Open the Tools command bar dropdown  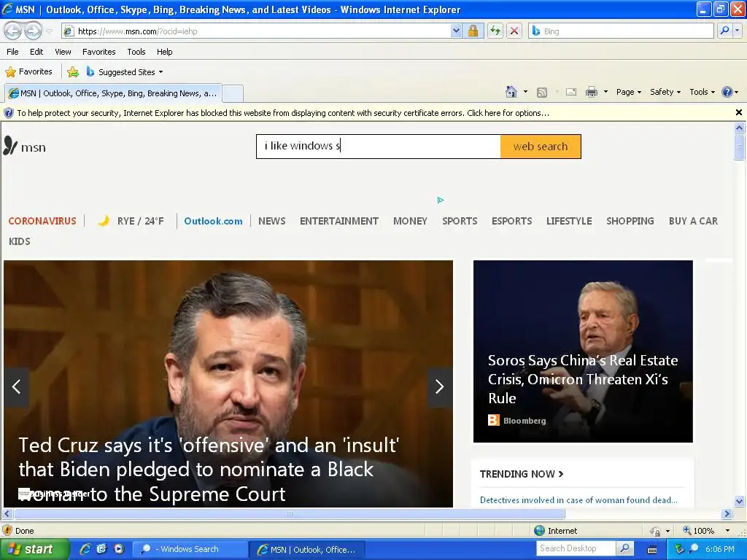coord(702,92)
